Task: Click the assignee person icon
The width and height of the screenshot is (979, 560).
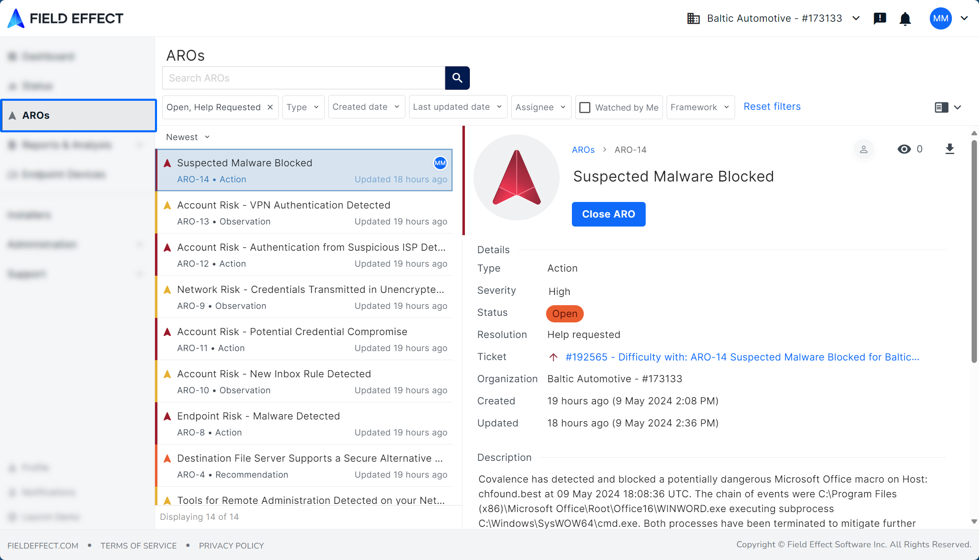Action: [x=863, y=150]
